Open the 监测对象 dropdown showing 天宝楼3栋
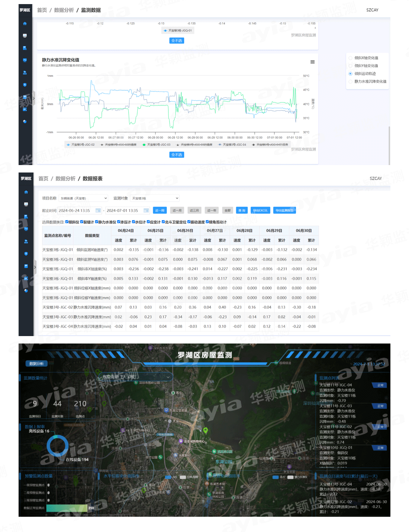Image resolution: width=409 pixels, height=532 pixels. click(155, 198)
